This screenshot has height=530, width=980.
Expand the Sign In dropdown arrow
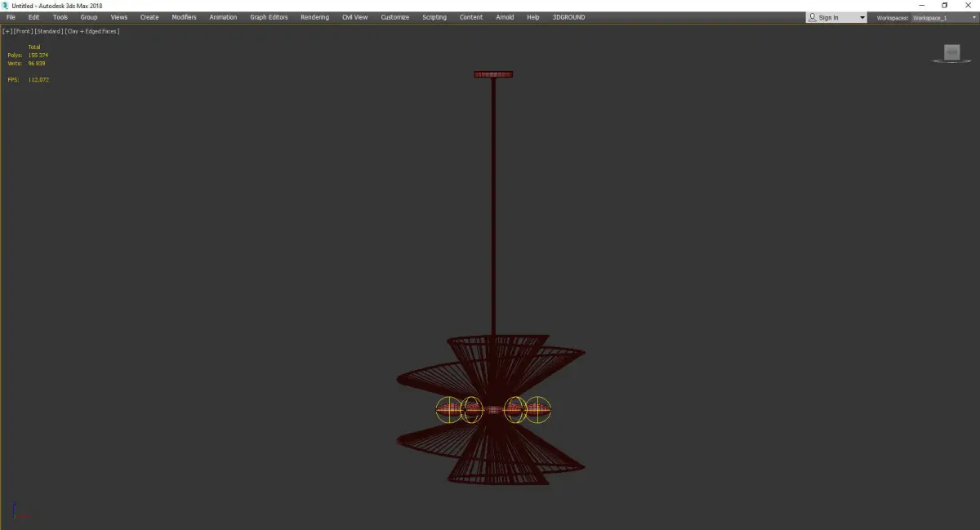[862, 18]
